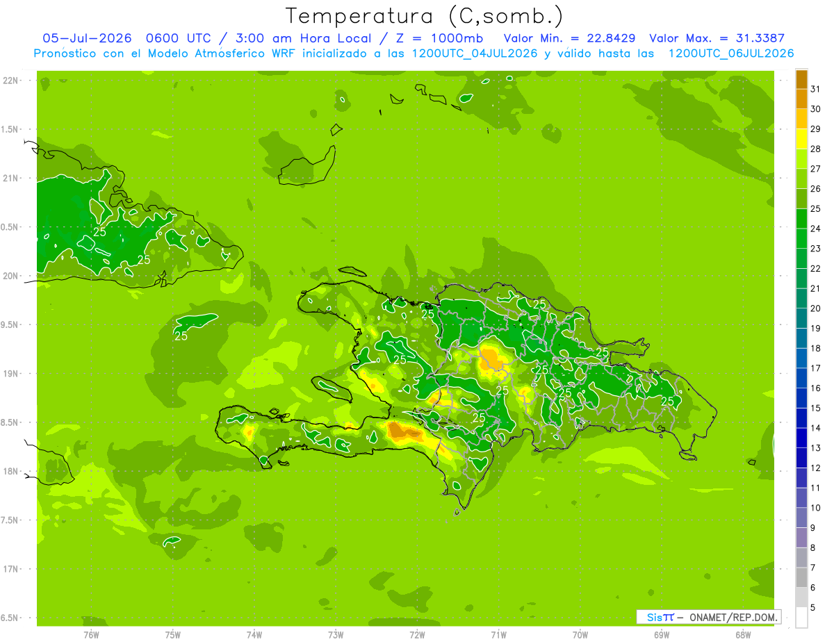This screenshot has width=834, height=644.
Task: Pick the white swatch below 5
Action: click(x=801, y=618)
